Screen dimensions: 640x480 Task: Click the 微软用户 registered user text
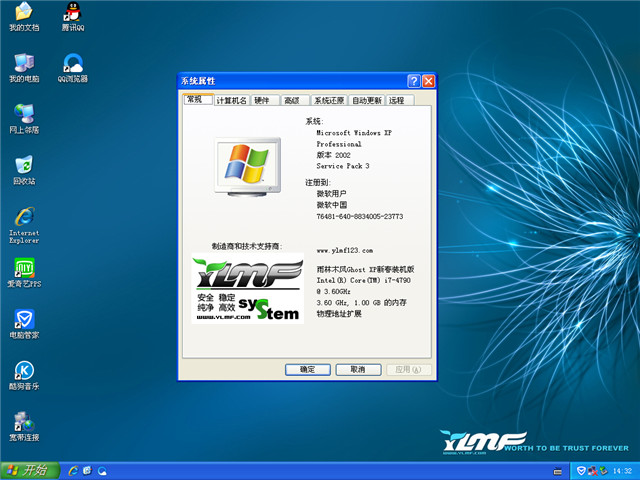pyautogui.click(x=331, y=194)
